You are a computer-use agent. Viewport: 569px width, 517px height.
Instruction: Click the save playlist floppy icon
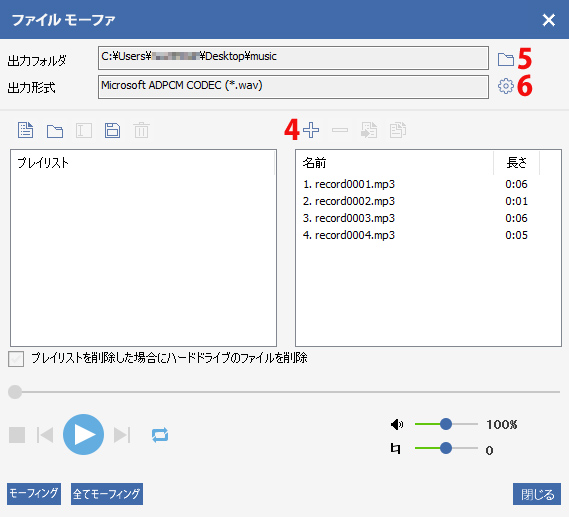[112, 130]
